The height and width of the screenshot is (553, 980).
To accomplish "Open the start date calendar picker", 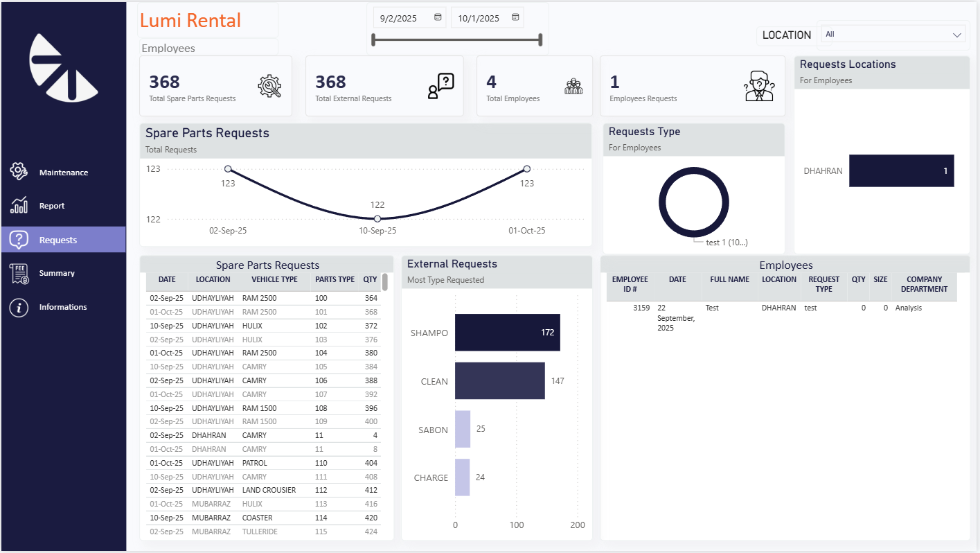I will (438, 17).
